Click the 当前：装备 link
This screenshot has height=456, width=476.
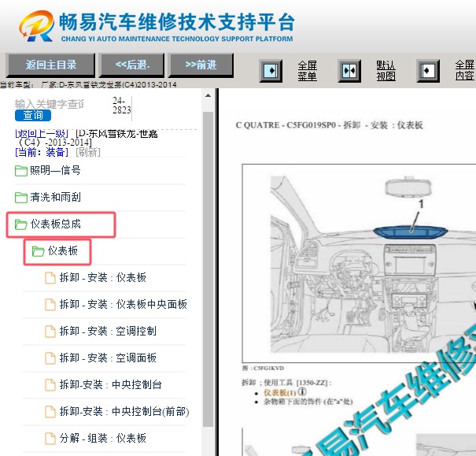[42, 152]
